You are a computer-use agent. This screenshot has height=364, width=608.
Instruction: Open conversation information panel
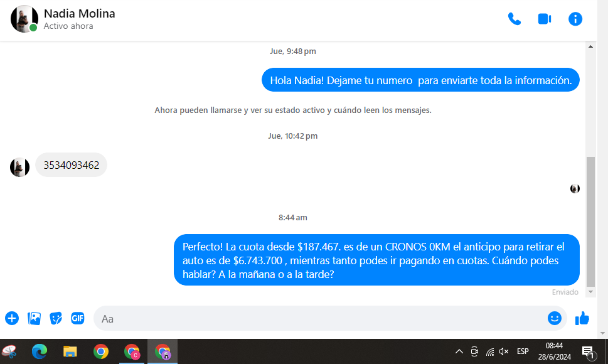(x=575, y=19)
